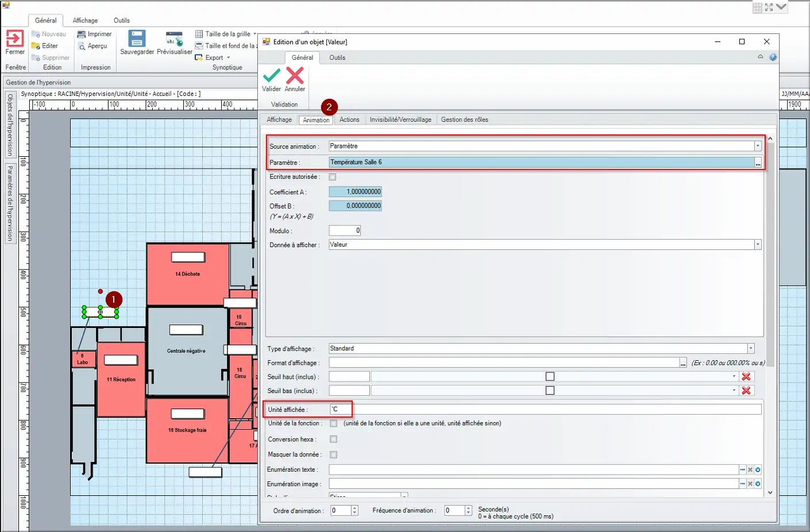Open Objets de l'hypervision side panel

click(x=10, y=125)
